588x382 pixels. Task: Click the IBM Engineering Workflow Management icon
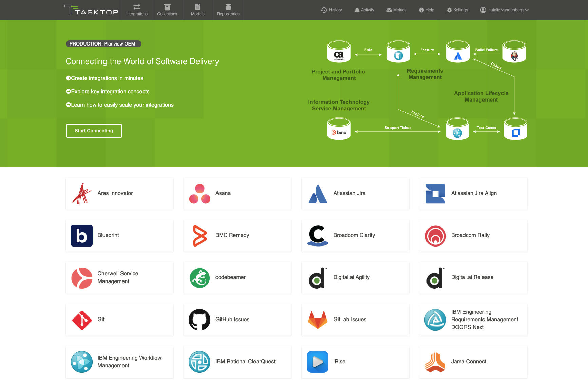click(81, 362)
